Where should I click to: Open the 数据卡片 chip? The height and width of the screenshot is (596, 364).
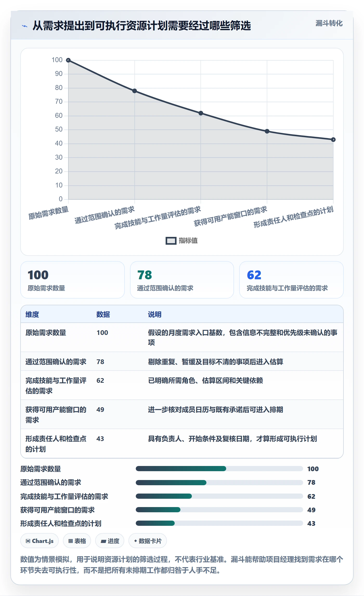(x=148, y=541)
